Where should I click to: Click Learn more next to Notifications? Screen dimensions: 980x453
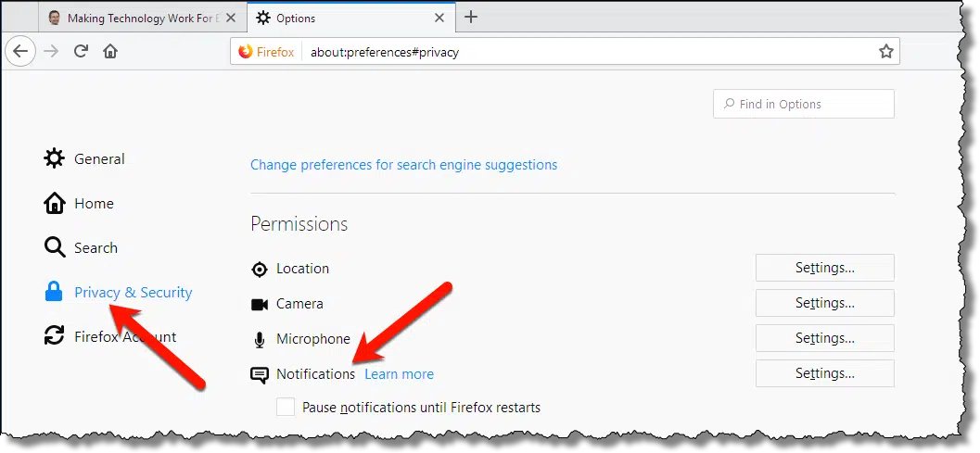400,374
